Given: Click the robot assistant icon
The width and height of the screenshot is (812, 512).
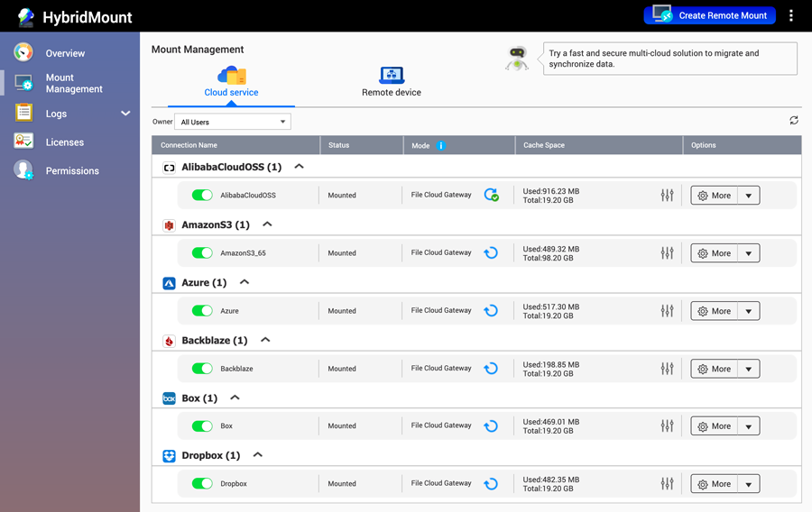Looking at the screenshot, I should 517,59.
